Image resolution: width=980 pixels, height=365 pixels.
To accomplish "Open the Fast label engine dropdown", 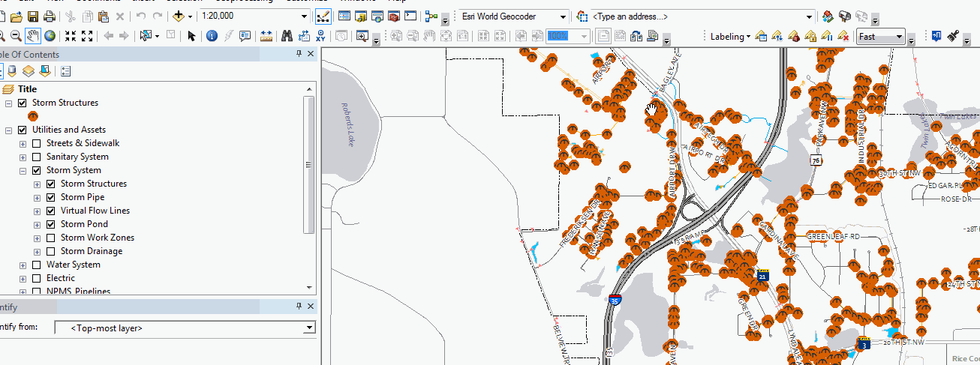I will click(899, 37).
